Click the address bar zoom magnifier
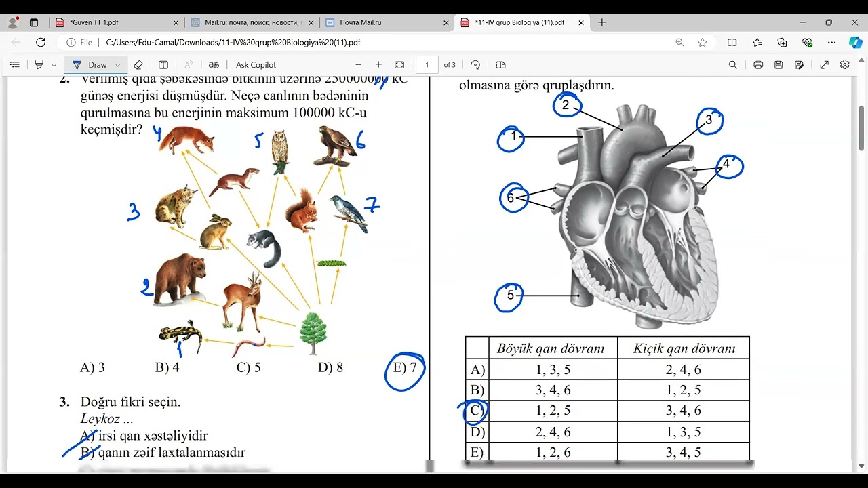The image size is (868, 488). tap(679, 42)
